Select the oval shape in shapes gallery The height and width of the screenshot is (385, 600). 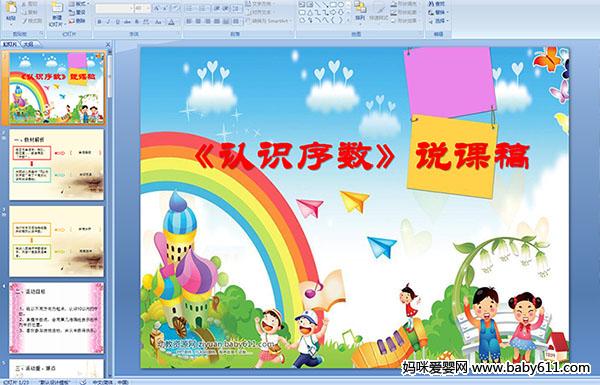tap(340, 5)
